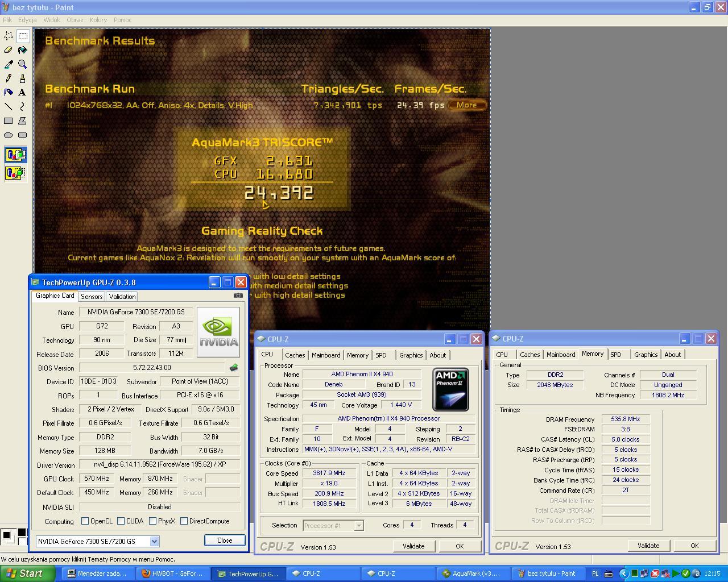
Task: Click the PL language indicator
Action: (595, 573)
